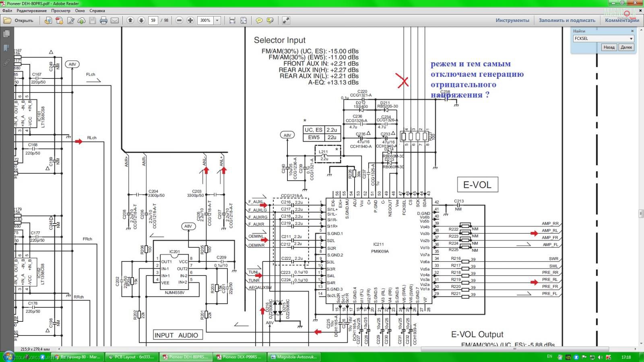Add a sticky note comment
644x362 pixels.
[x=259, y=20]
